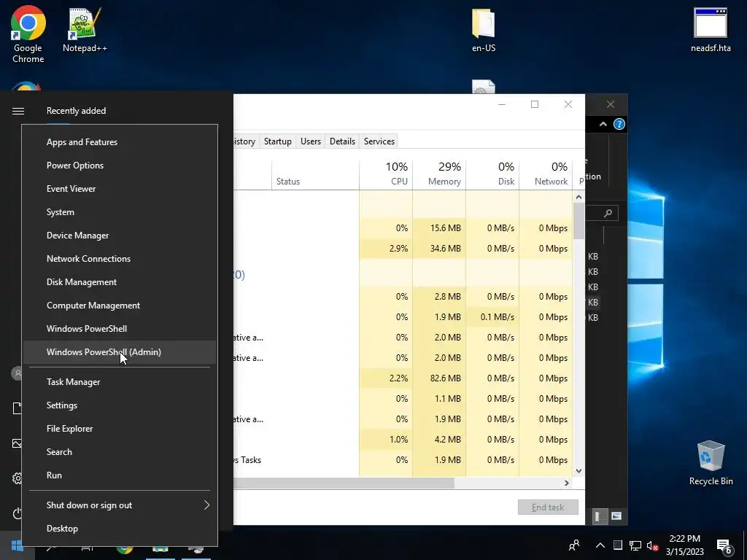
Task: Sort processes by the Memory column
Action: [439, 174]
